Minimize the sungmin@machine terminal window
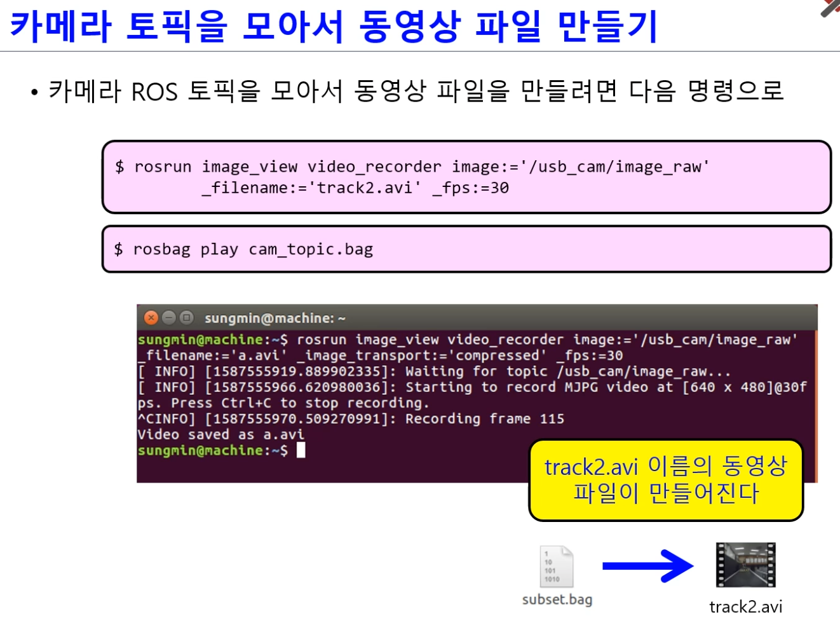 tap(168, 317)
